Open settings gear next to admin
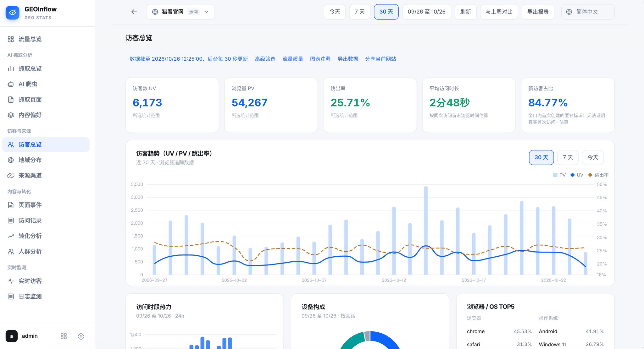Image resolution: width=644 pixels, height=349 pixels. (81, 336)
